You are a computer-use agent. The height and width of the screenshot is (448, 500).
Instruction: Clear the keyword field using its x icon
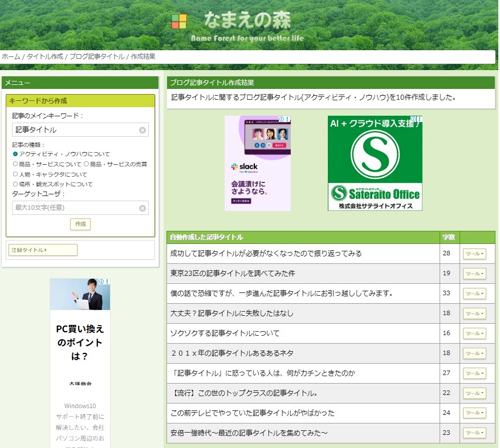[x=142, y=130]
